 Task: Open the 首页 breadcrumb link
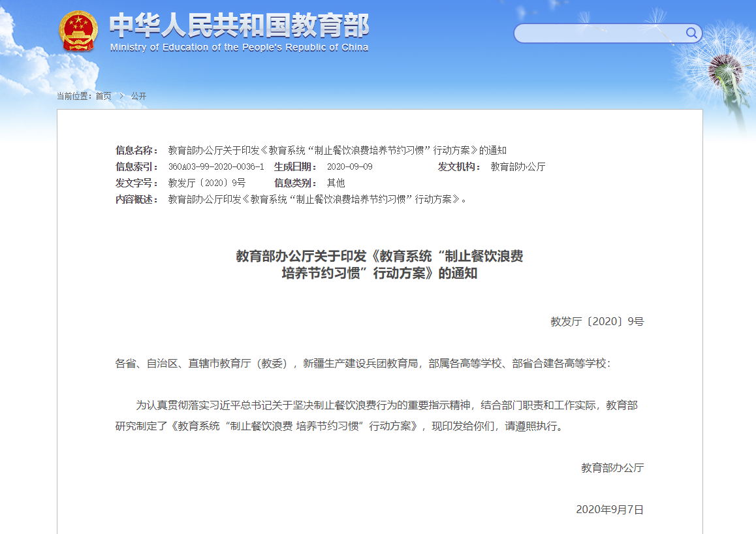(x=103, y=96)
